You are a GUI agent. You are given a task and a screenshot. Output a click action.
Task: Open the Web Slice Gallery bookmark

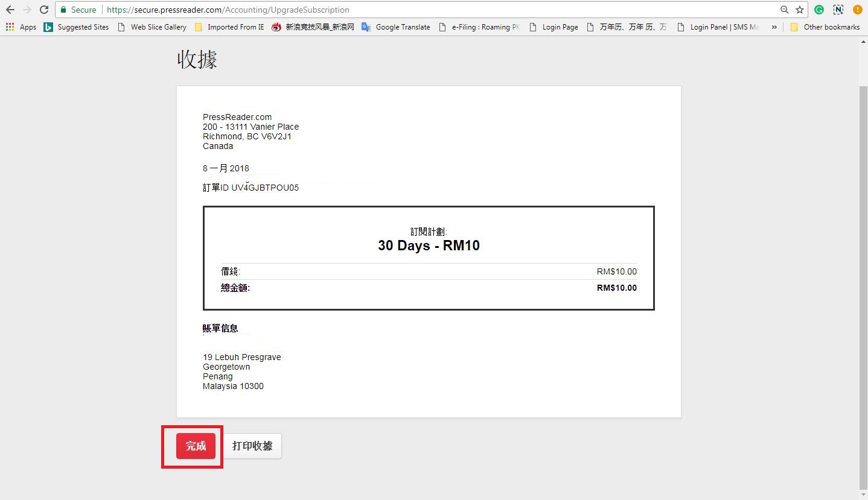(x=152, y=27)
